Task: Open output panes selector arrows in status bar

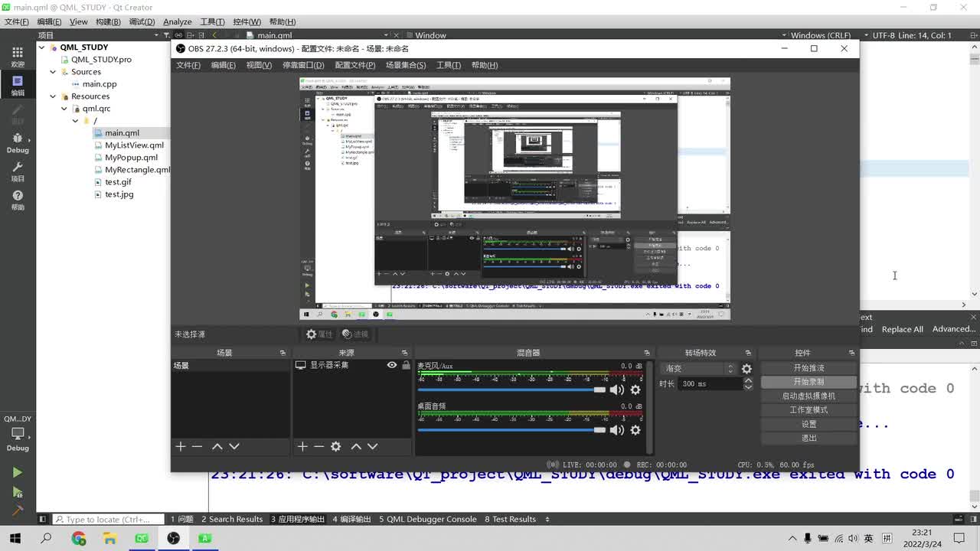Action: click(547, 519)
